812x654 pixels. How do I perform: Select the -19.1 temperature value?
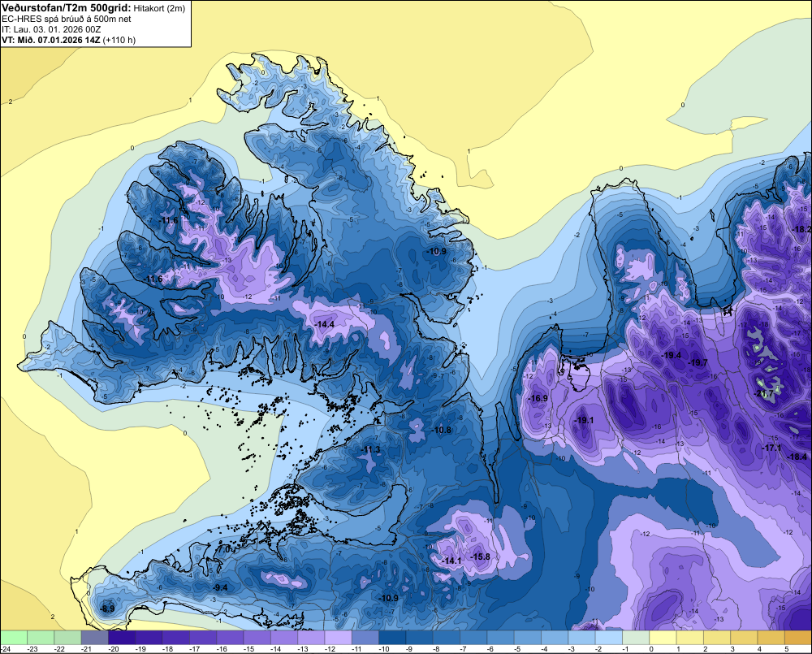[584, 420]
